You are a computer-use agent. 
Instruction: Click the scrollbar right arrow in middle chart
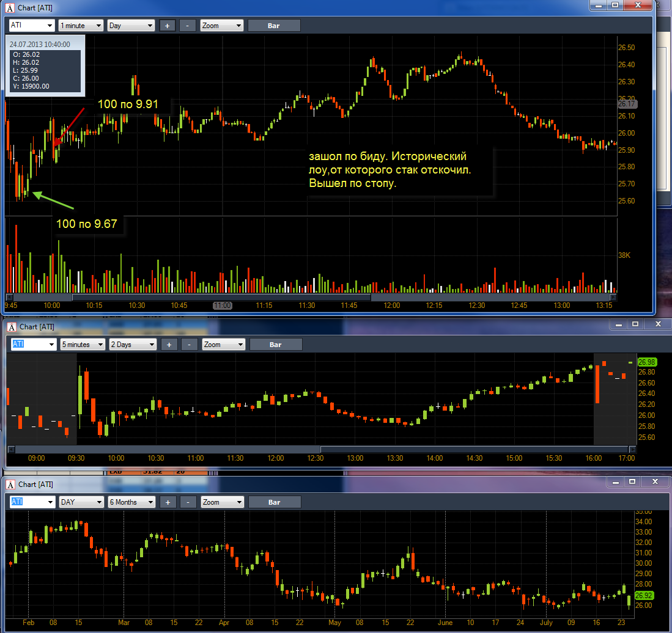click(x=632, y=449)
